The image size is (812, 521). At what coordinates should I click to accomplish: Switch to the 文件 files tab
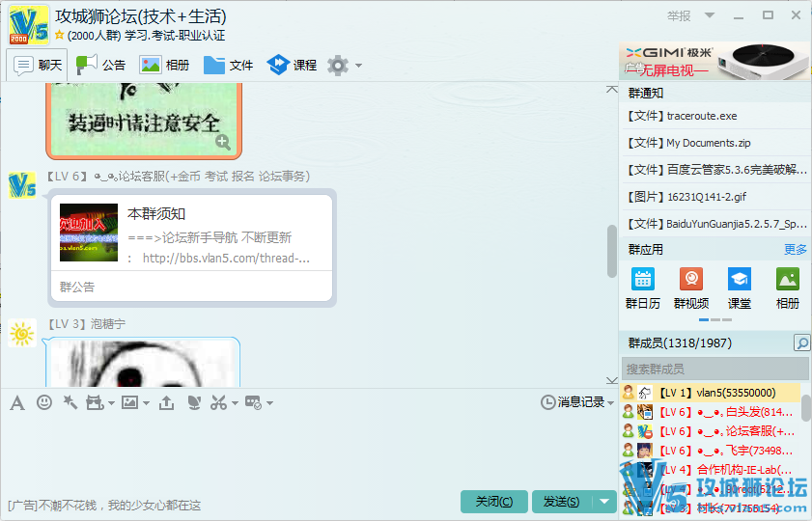[x=229, y=66]
